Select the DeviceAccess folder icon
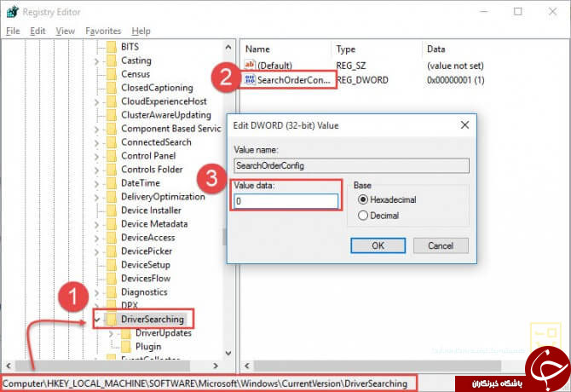Screen dimensions: 571x392 tap(112, 238)
